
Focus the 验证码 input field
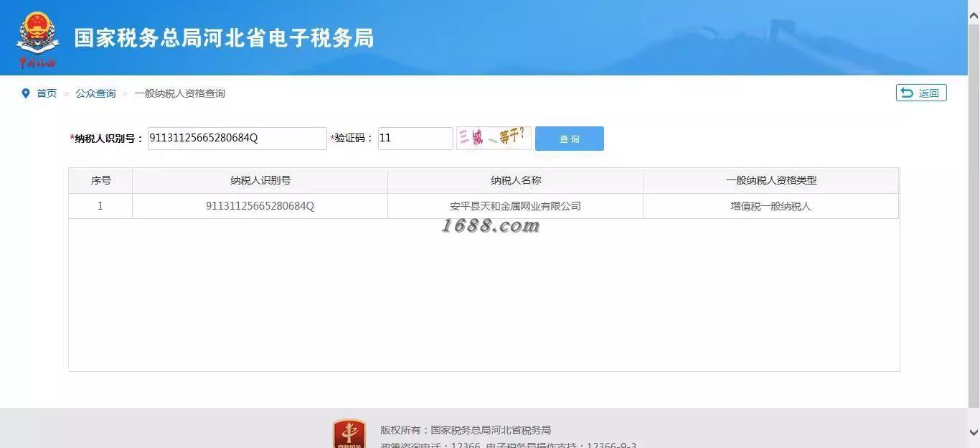(415, 139)
